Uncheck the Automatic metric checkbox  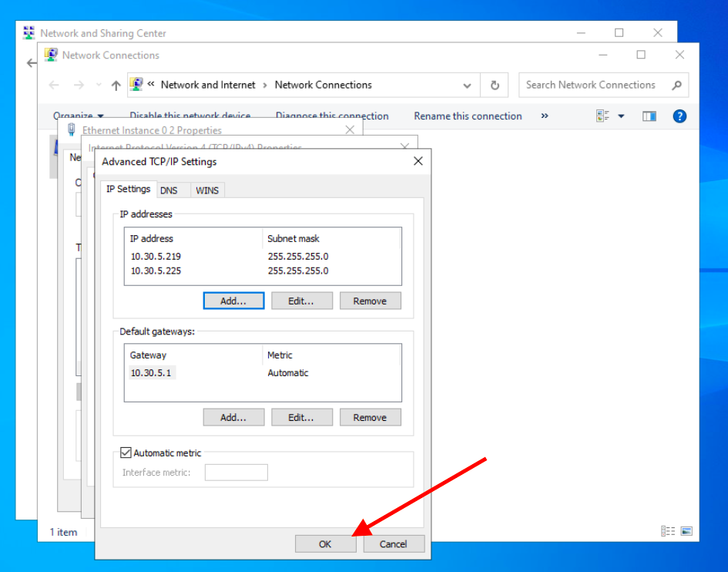point(126,453)
